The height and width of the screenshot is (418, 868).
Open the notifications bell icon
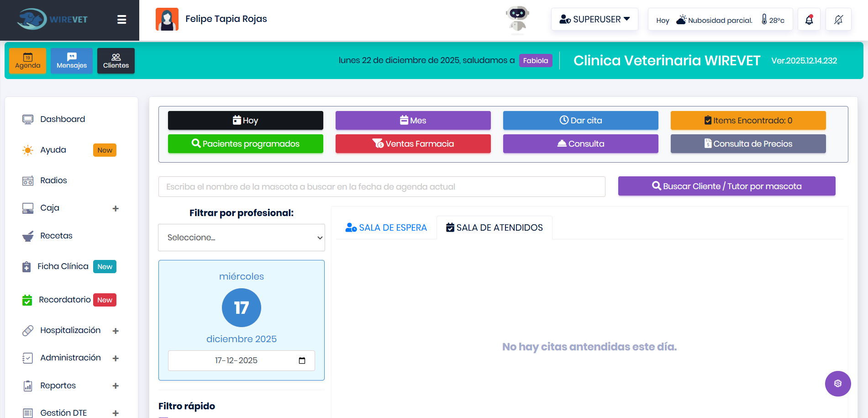[x=809, y=20]
